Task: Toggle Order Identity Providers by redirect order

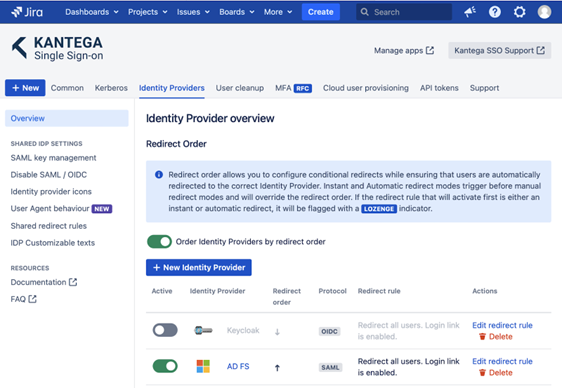Action: pyautogui.click(x=159, y=242)
